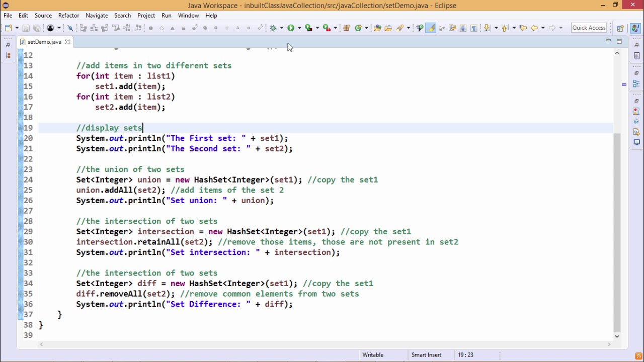644x362 pixels.
Task: Open the New file wizard icon
Action: coord(9,28)
